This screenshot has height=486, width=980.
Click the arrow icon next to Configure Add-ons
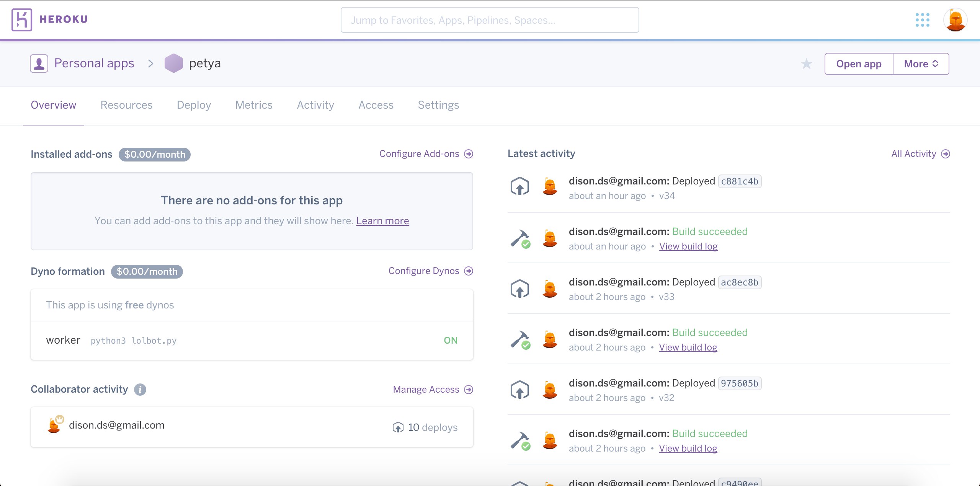tap(469, 154)
